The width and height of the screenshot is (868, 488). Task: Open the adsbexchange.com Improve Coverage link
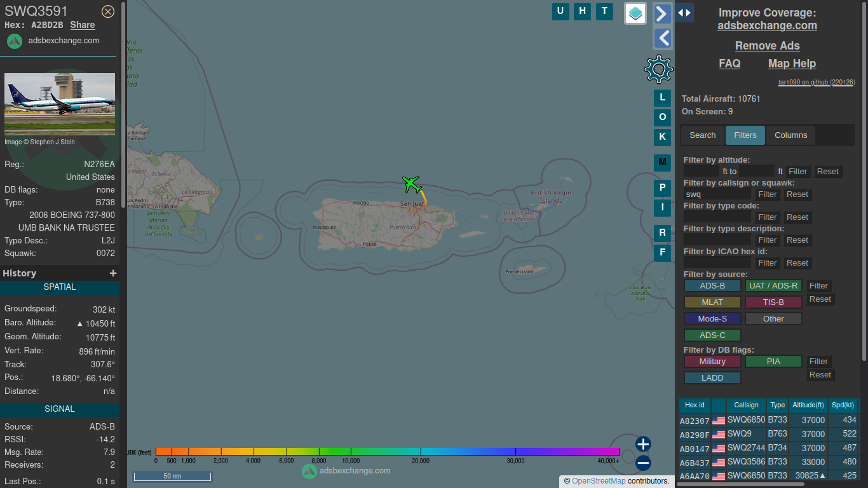[767, 25]
